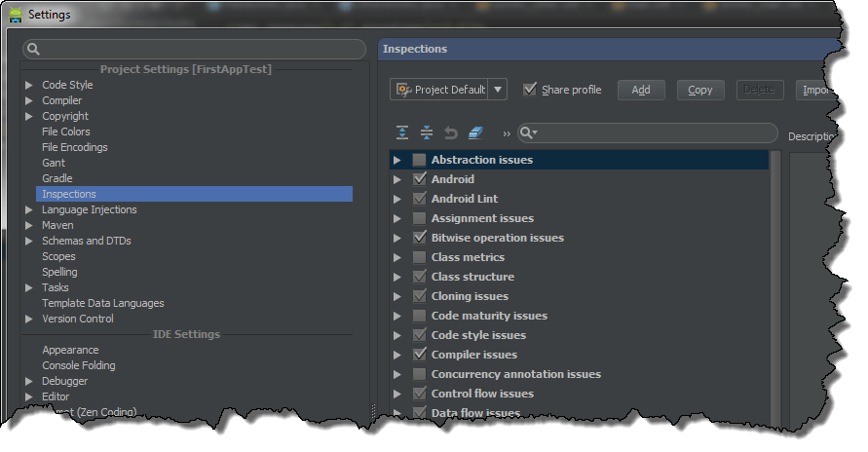Open the Project Default profile dropdown arrow
The height and width of the screenshot is (452, 868).
tap(498, 89)
